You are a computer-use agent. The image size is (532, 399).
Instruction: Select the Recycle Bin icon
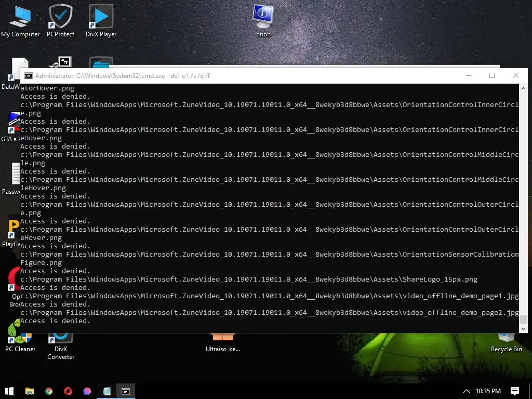click(x=506, y=343)
